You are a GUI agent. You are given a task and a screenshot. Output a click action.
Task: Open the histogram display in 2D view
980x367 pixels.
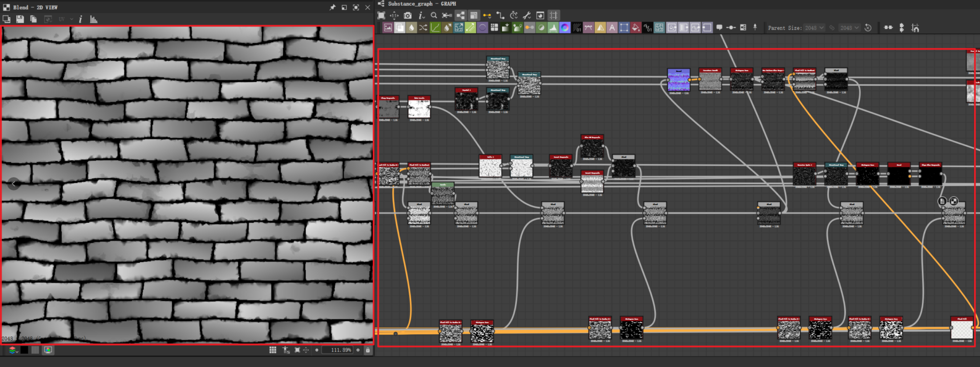94,19
